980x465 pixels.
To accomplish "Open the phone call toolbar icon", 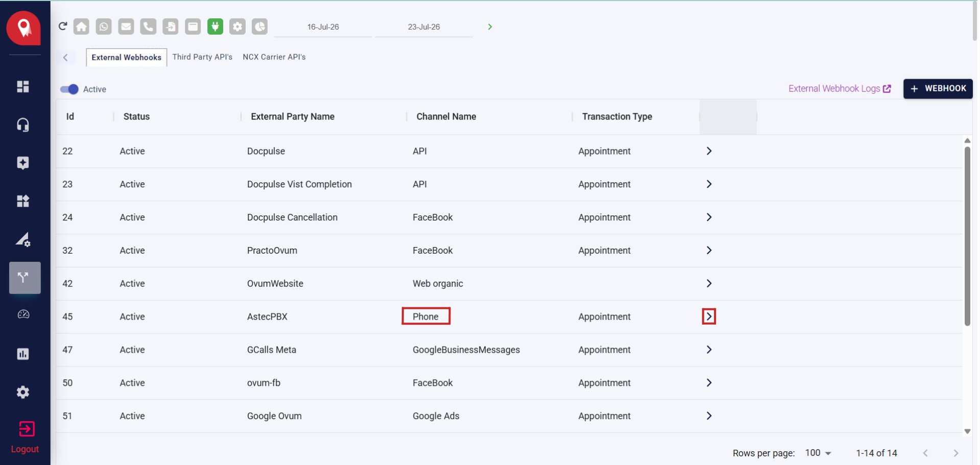I will tap(148, 27).
